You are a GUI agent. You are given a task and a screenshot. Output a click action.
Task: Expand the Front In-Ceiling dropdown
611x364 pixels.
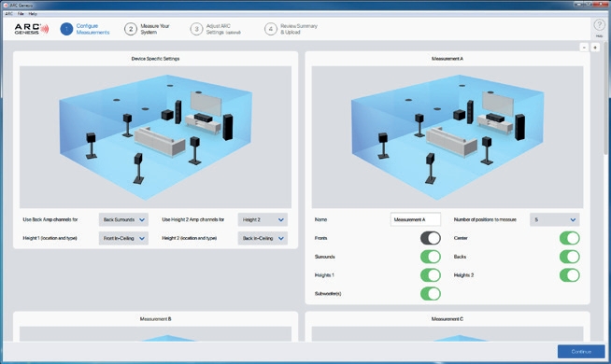click(x=123, y=238)
